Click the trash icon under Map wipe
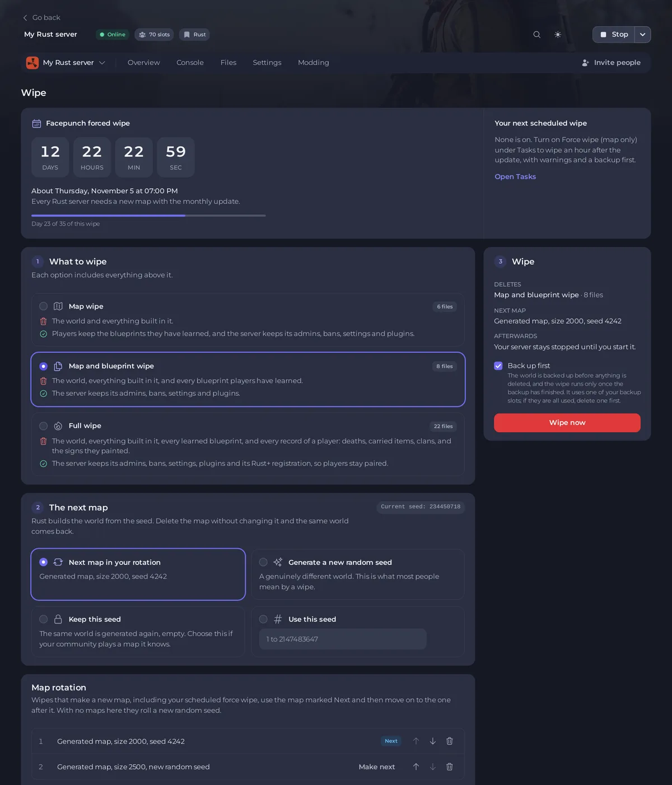The image size is (672, 785). click(43, 321)
